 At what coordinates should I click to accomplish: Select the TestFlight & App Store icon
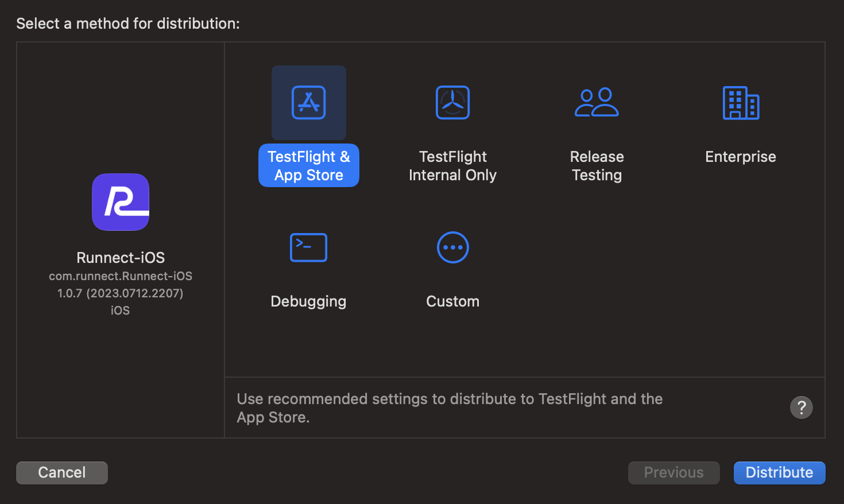coord(309,103)
